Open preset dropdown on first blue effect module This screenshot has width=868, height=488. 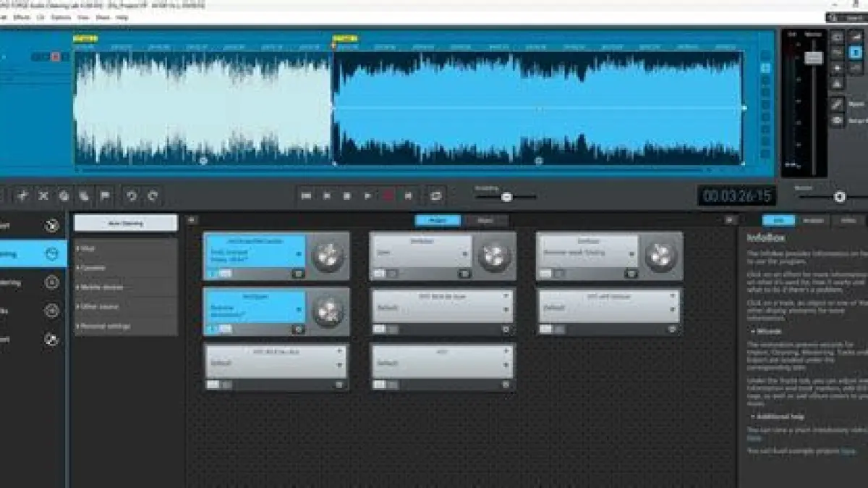point(300,254)
